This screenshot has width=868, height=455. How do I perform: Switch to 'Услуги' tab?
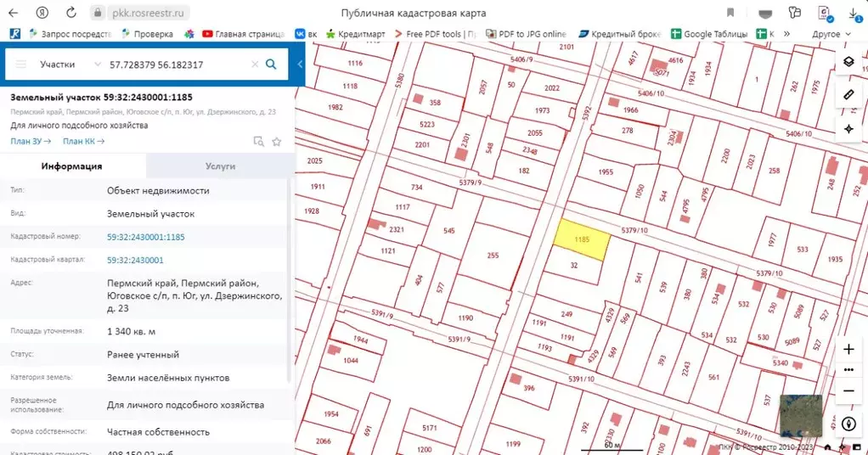pos(220,166)
